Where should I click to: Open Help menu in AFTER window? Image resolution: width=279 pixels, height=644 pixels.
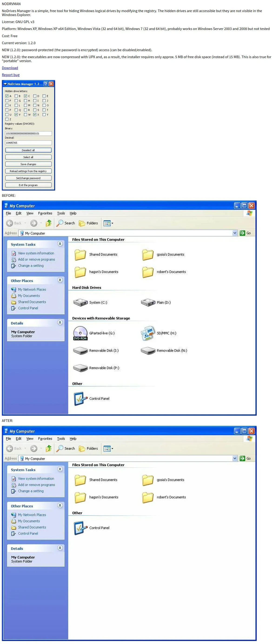(73, 439)
